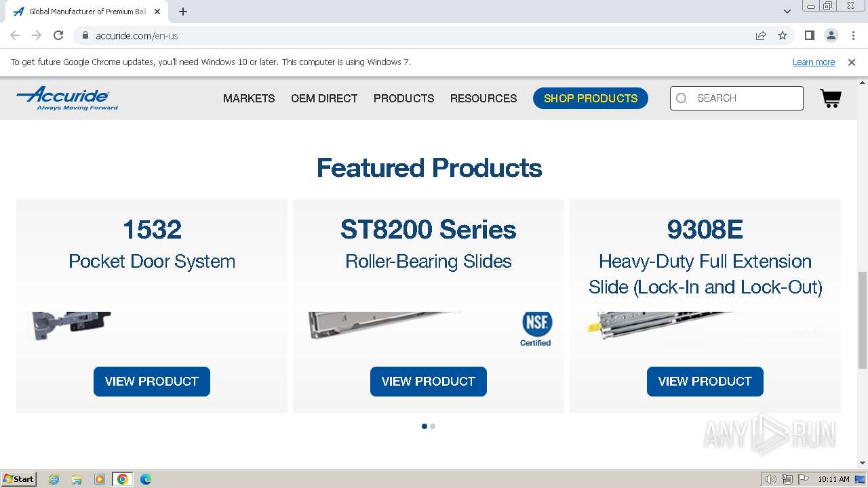Close the Accuride browser tab
This screenshot has width=868, height=488.
tap(157, 12)
